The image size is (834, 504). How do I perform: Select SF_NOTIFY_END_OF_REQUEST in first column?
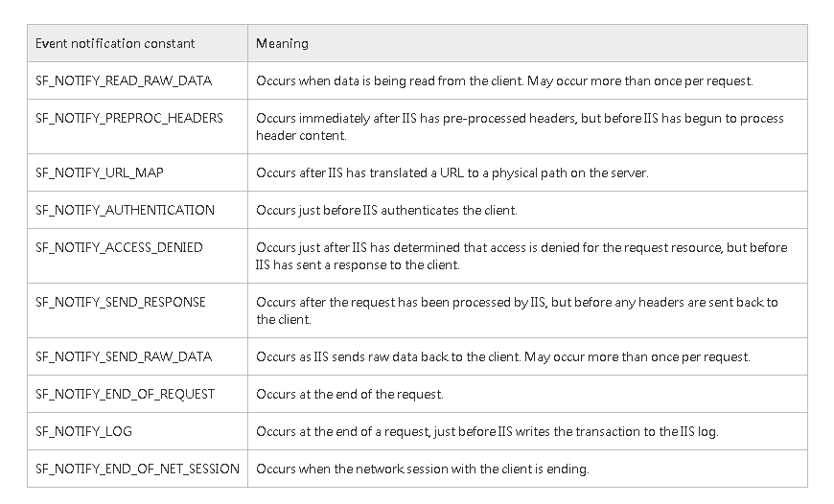tap(125, 394)
